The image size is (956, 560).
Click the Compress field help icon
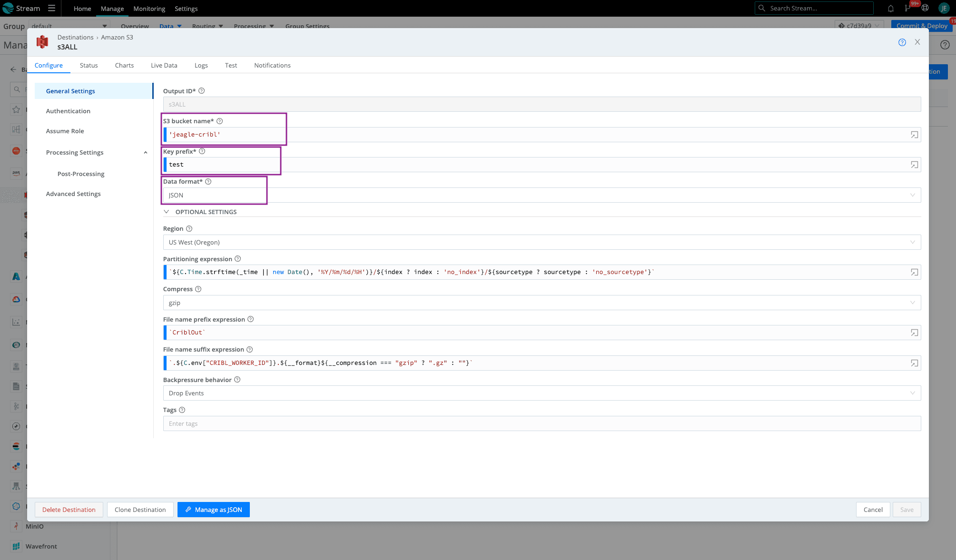[x=198, y=289]
